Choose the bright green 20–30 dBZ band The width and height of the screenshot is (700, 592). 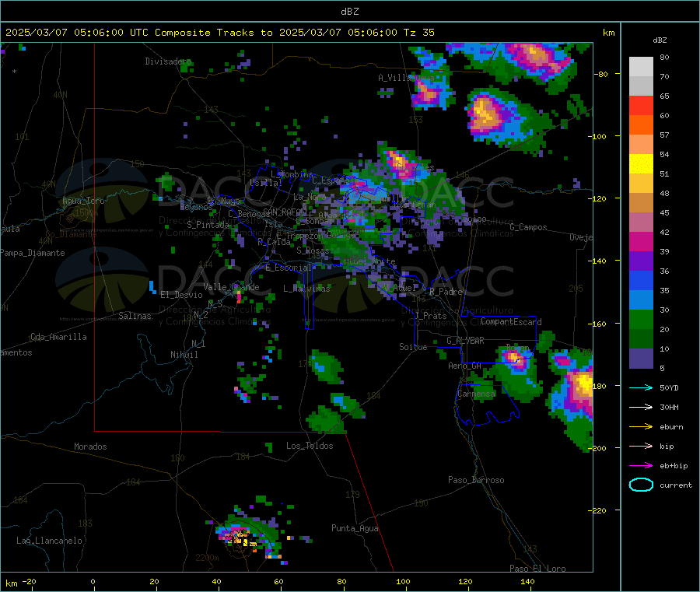641,320
